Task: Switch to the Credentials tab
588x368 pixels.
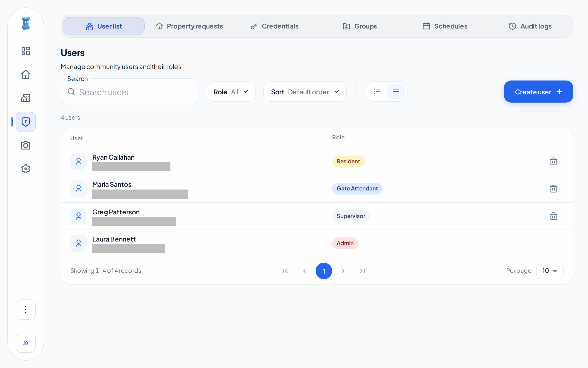Action: [x=274, y=26]
